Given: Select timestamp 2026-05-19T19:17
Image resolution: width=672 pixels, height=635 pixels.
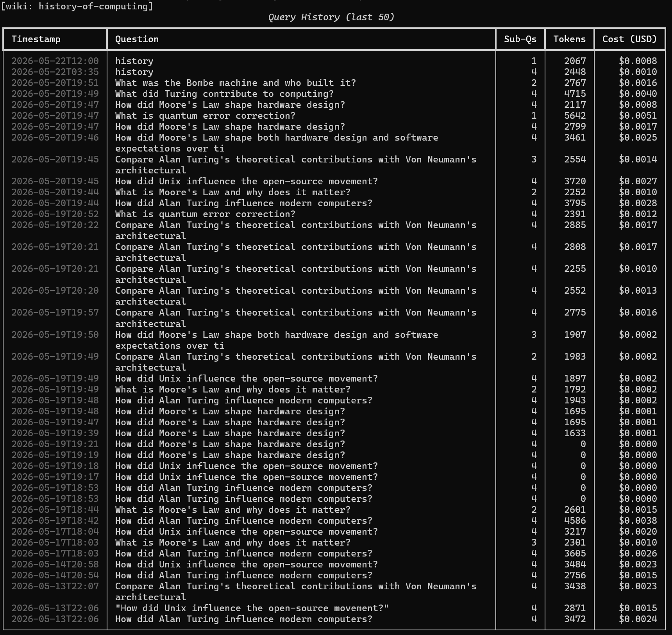Looking at the screenshot, I should coord(55,477).
